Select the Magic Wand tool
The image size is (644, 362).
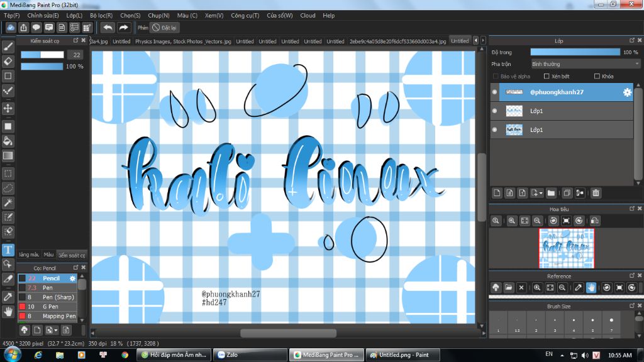point(8,203)
